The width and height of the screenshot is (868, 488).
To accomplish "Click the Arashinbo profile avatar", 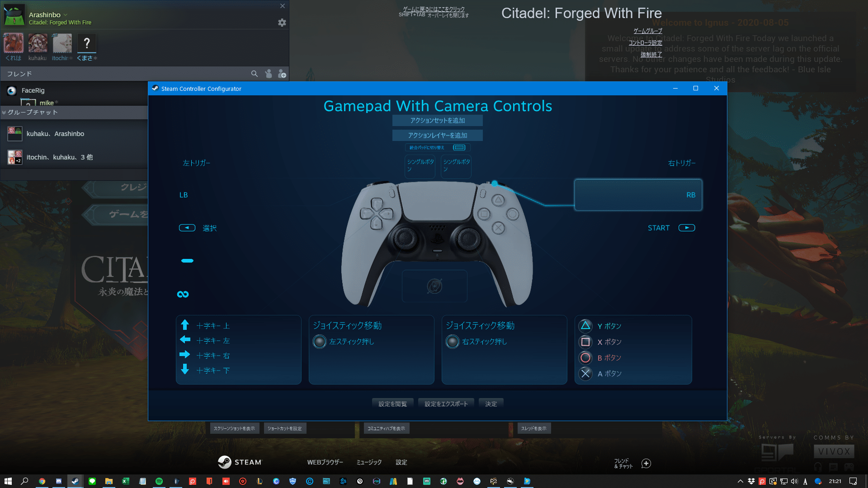I will [x=14, y=15].
